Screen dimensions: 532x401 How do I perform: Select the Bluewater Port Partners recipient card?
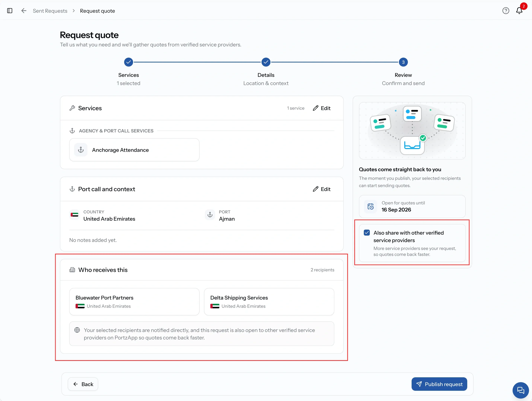coord(134,302)
